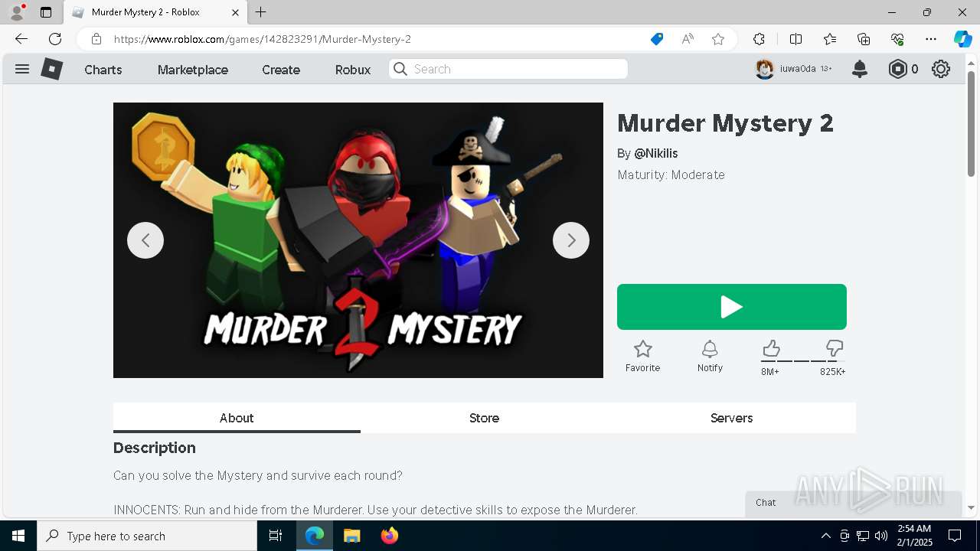
Task: Open the shopping tag icon in address bar
Action: [x=657, y=39]
